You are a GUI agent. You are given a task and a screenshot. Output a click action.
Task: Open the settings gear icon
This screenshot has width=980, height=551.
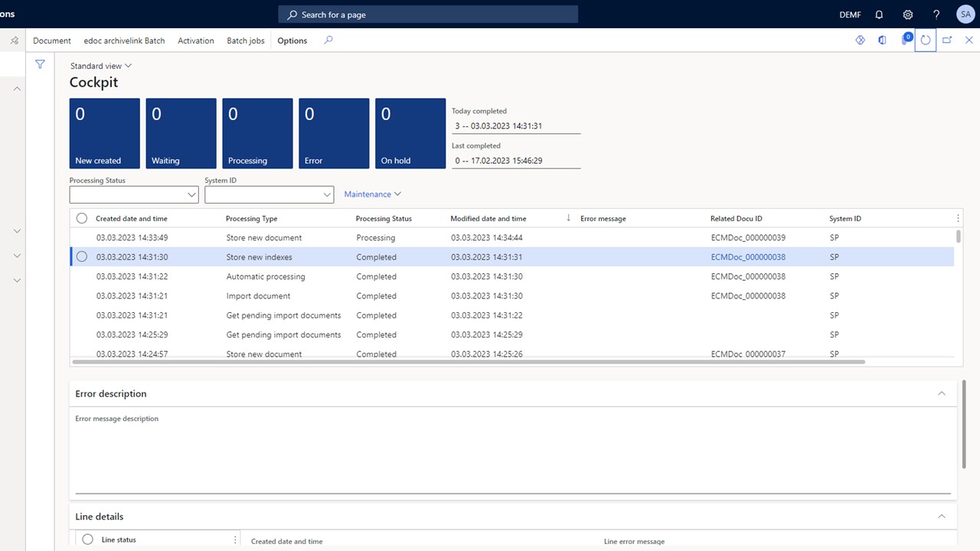coord(908,15)
